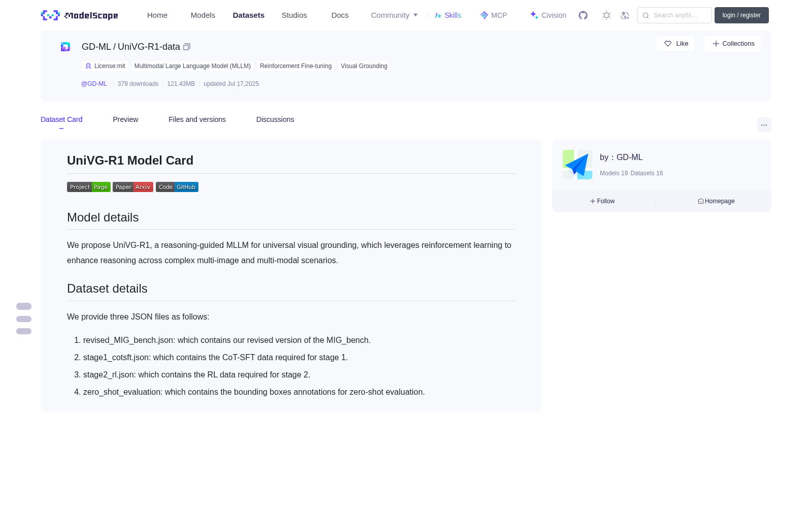Open the GD-ML Homepage button
The image size is (812, 508).
[x=716, y=201]
